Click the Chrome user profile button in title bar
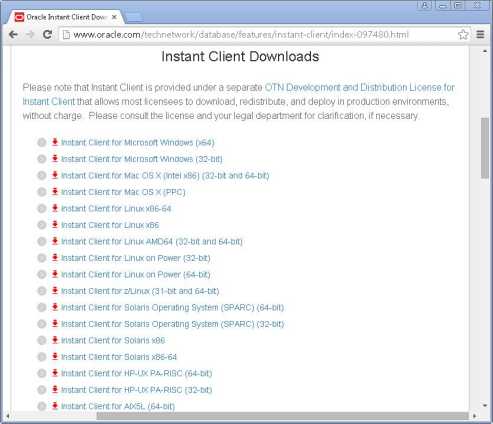 point(425,5)
